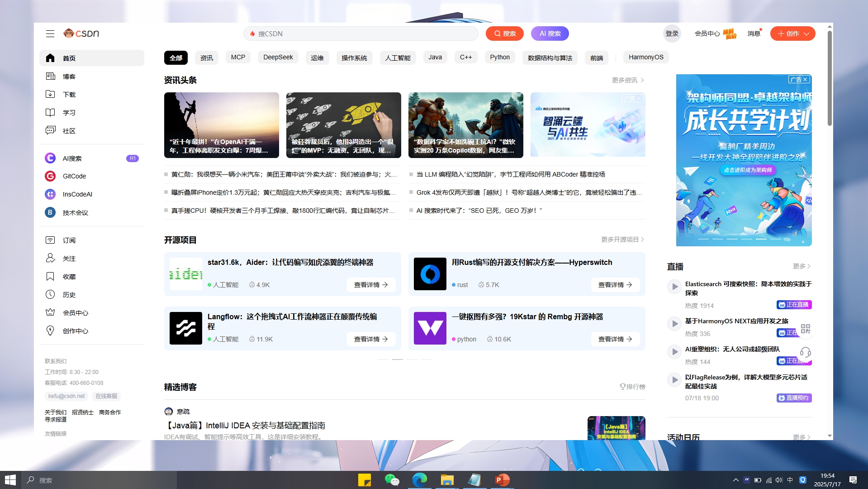
Task: Click the 登录 login button
Action: click(672, 34)
